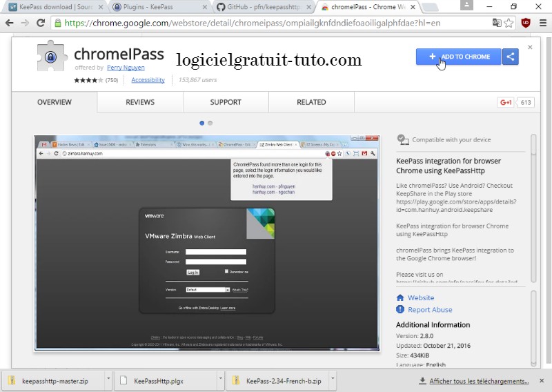Click the Additional Information panel scrollbar

click(x=533, y=329)
